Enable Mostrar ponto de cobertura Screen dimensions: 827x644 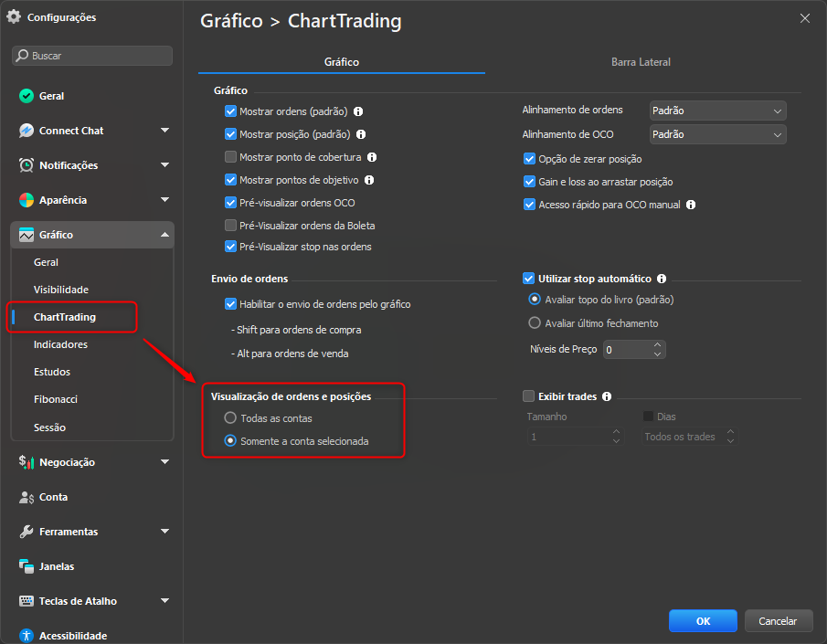[230, 156]
